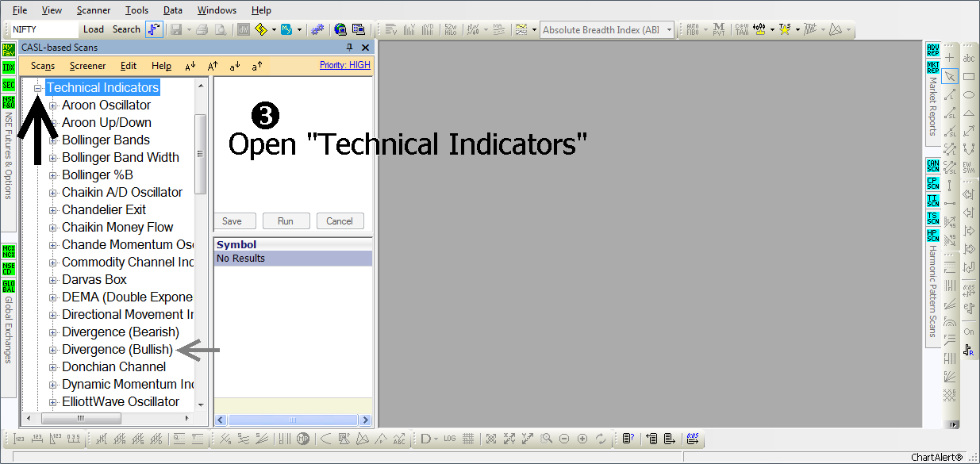980x464 pixels.
Task: Open the CAN SCN candlestick scan icon
Action: pyautogui.click(x=933, y=166)
